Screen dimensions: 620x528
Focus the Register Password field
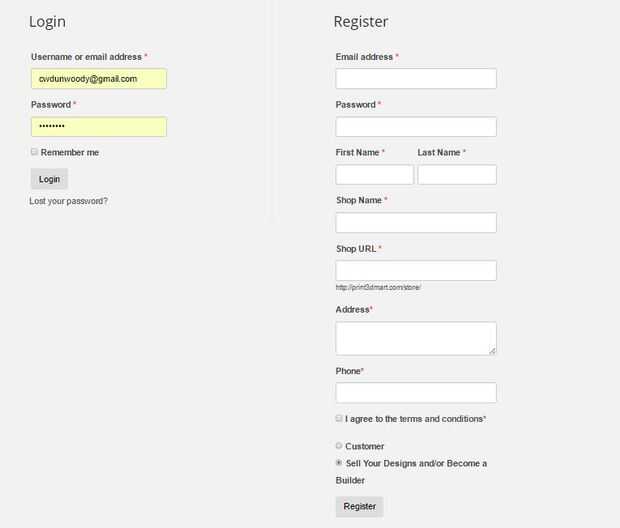point(416,126)
